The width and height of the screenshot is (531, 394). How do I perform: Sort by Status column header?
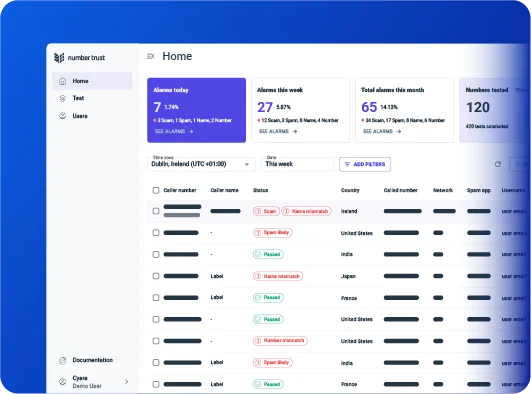pyautogui.click(x=260, y=190)
